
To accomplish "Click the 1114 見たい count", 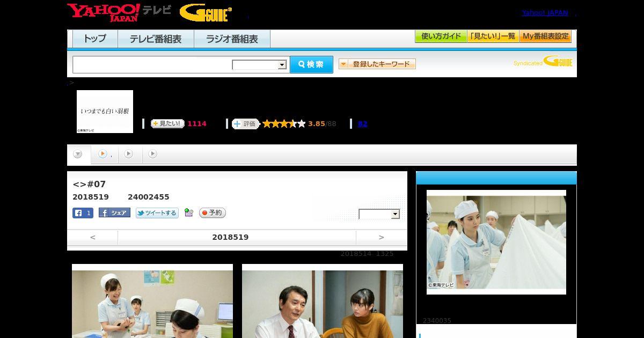I will pos(197,123).
